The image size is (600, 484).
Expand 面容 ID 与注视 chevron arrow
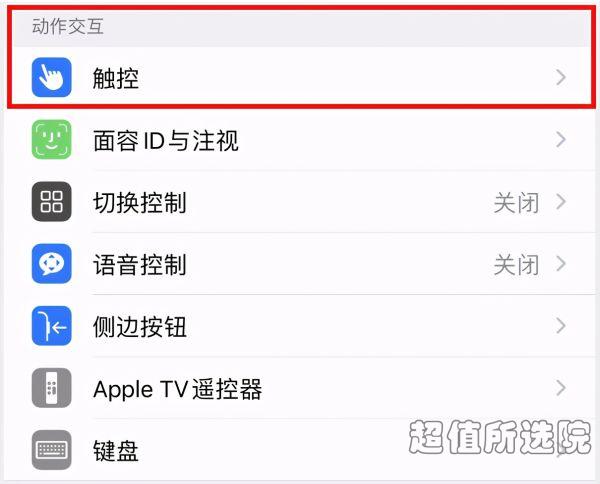pyautogui.click(x=561, y=140)
